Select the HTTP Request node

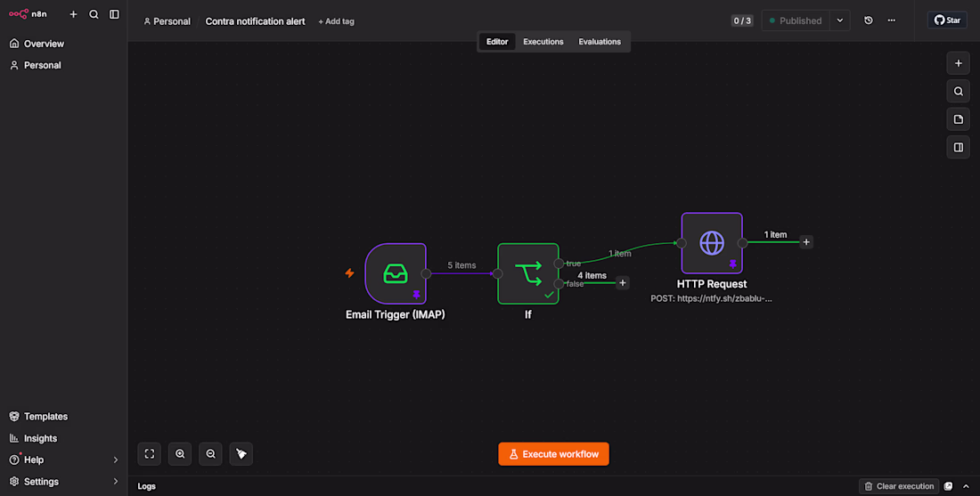[712, 243]
